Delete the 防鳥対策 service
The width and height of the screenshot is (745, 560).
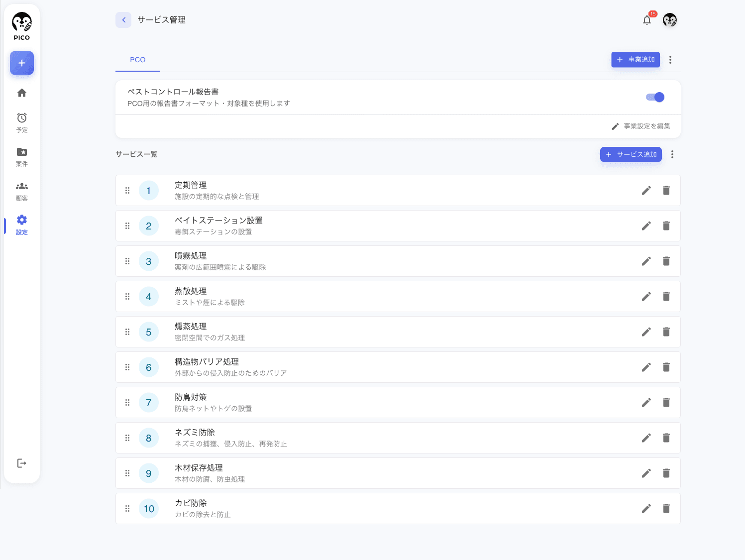tap(666, 403)
